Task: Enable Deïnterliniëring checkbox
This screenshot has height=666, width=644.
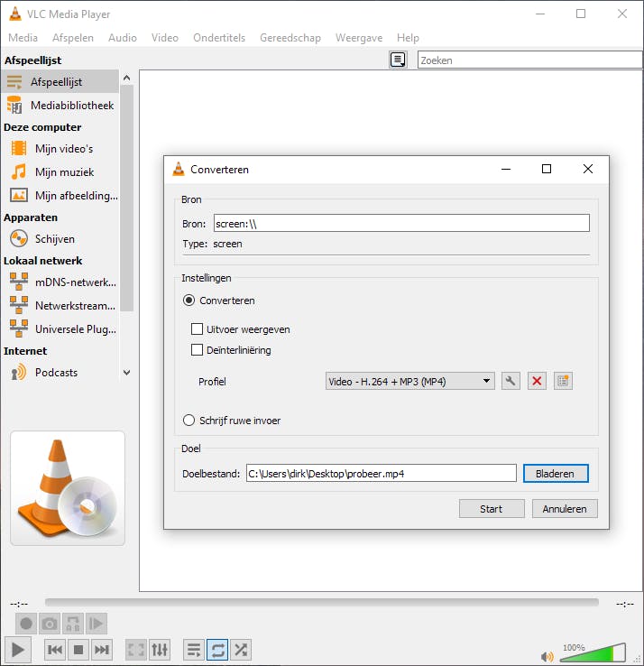Action: [x=197, y=349]
